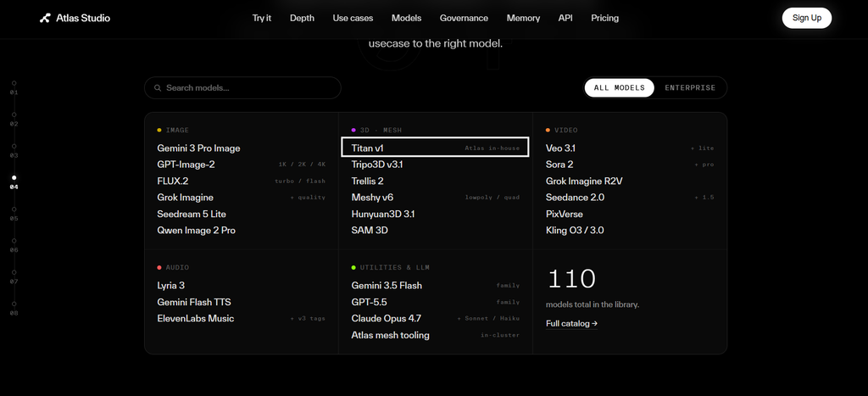Image resolution: width=868 pixels, height=396 pixels.
Task: Jump to section 02 marker
Action: (14, 119)
